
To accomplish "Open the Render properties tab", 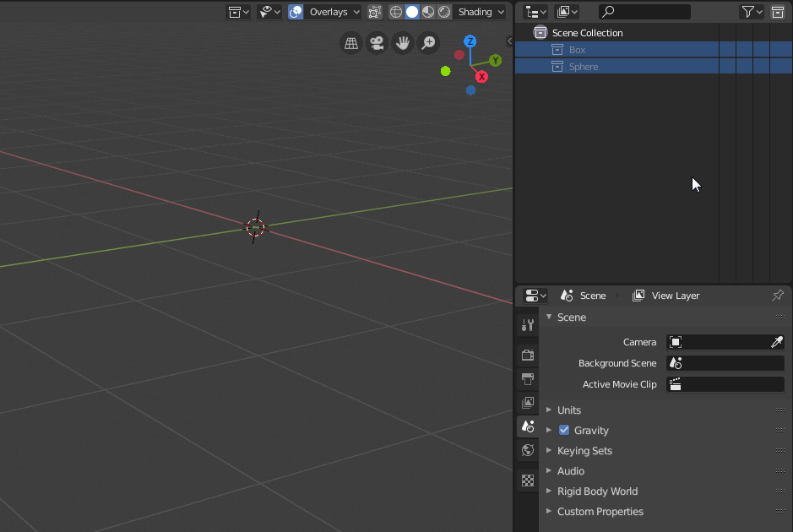I will [527, 355].
